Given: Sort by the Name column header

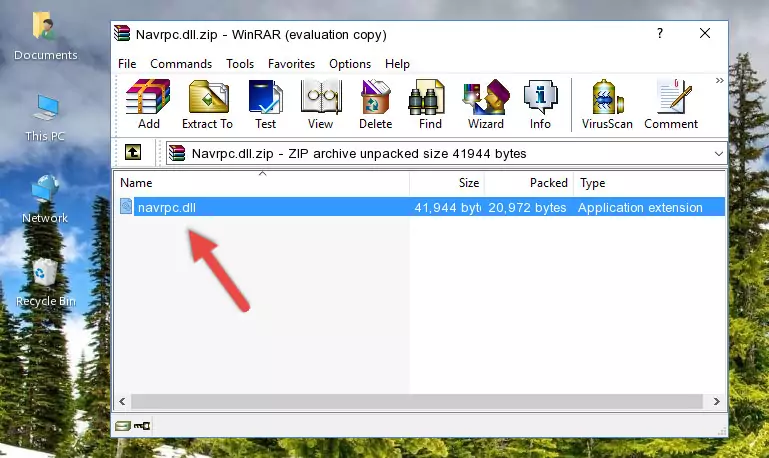Looking at the screenshot, I should tap(262, 183).
